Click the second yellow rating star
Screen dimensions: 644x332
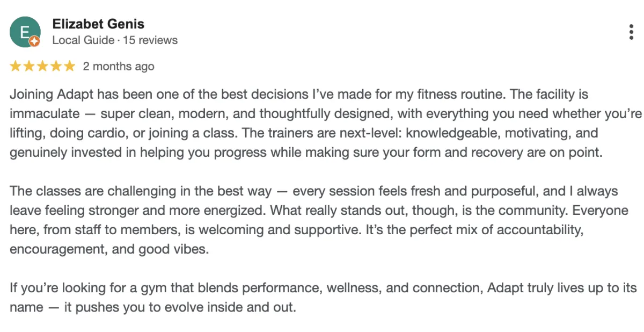[29, 66]
